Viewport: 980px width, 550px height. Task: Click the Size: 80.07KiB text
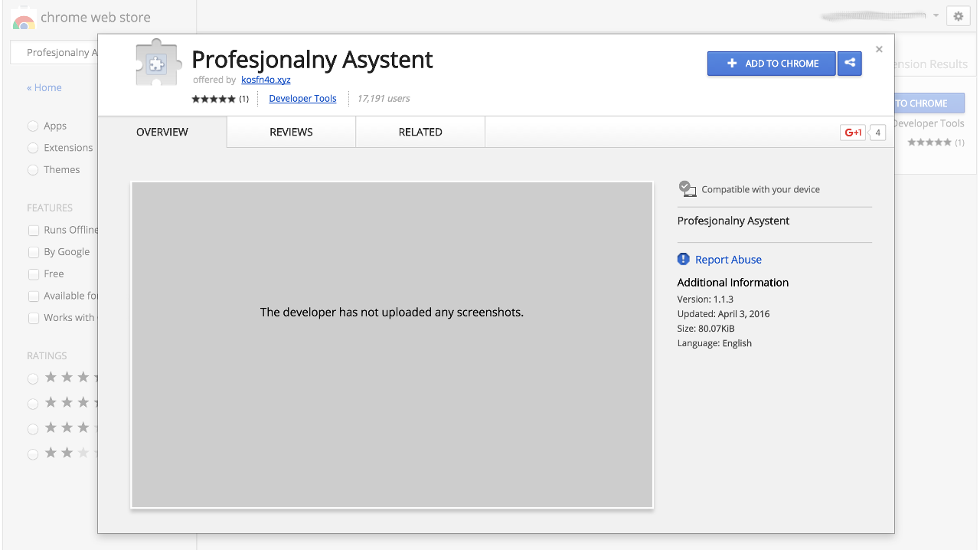pyautogui.click(x=706, y=329)
